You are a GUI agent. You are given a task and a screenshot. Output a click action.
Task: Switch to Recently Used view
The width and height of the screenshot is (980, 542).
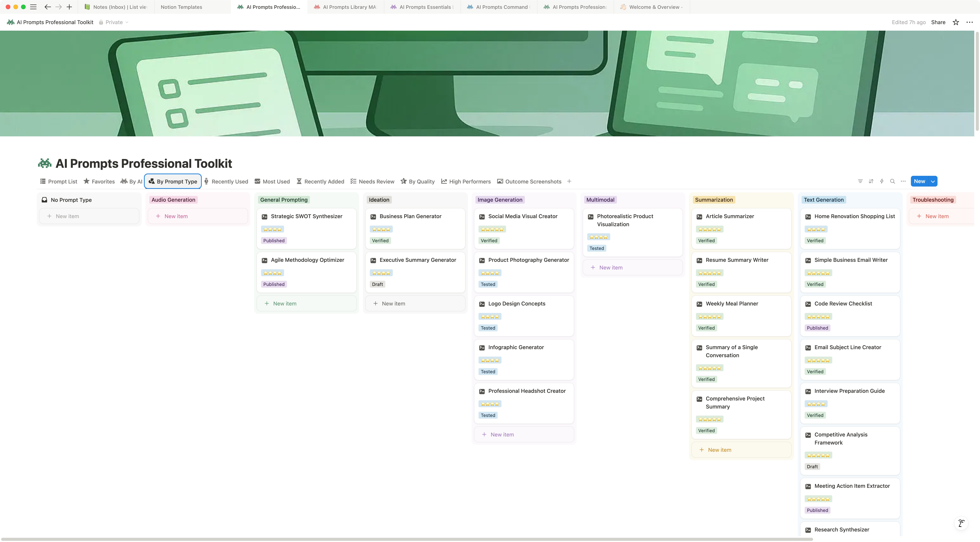[x=226, y=182]
